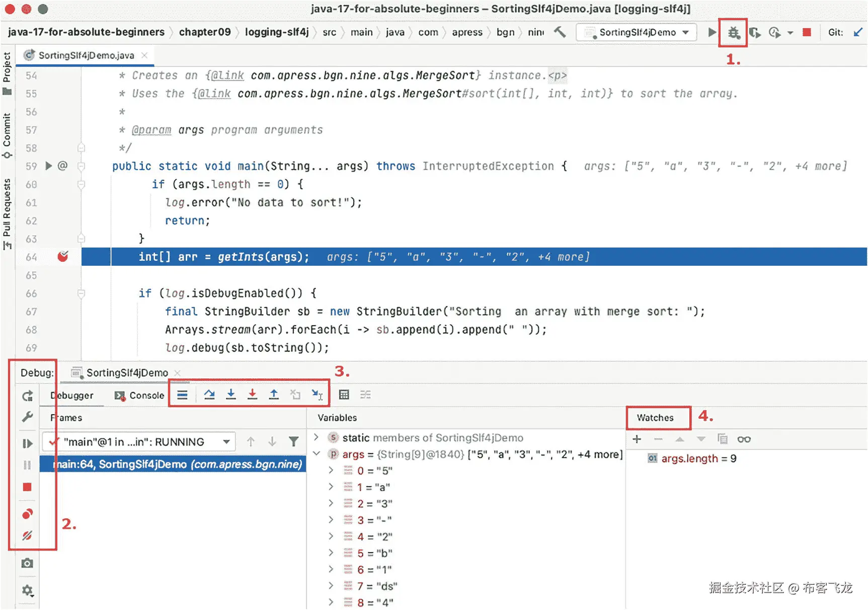Screen dimensions: 868x610
Task: Toggle folding at line 63 closing brace
Action: [81, 239]
